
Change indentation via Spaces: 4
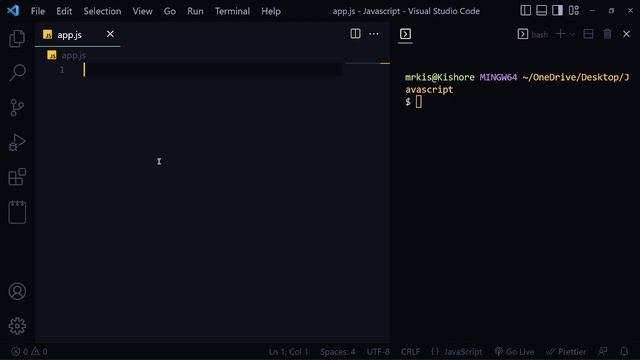pyautogui.click(x=338, y=351)
